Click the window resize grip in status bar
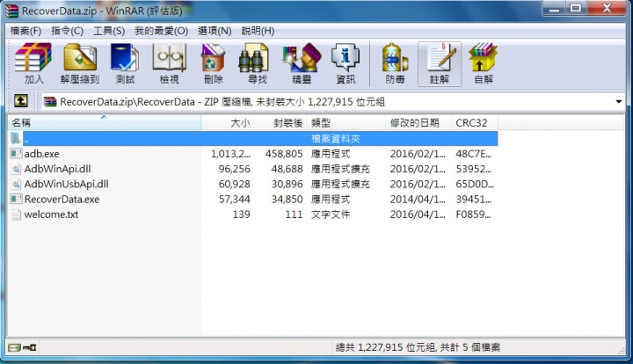633x364 pixels. (621, 351)
